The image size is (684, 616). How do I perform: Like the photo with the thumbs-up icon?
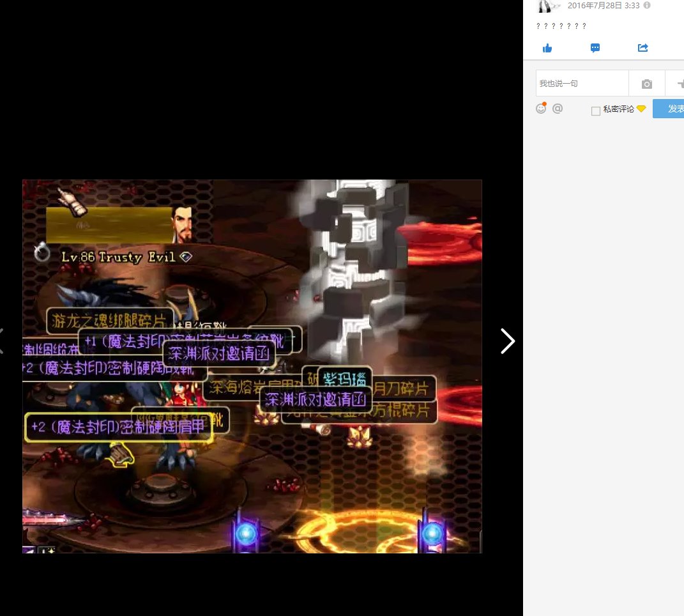coord(547,48)
